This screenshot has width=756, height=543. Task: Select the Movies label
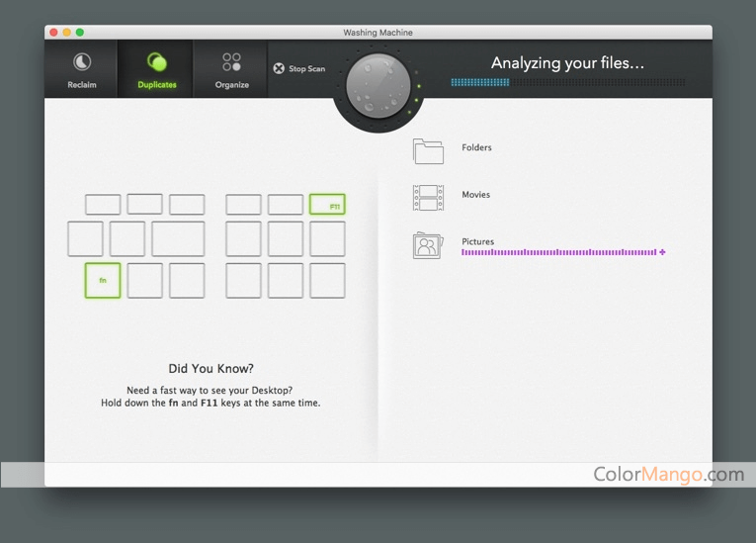pyautogui.click(x=476, y=195)
